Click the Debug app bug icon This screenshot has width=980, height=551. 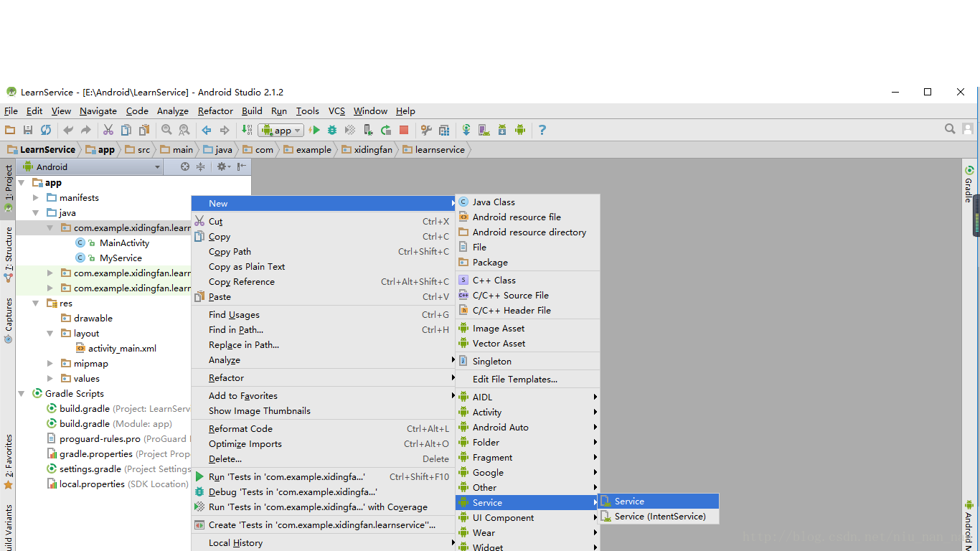[332, 130]
